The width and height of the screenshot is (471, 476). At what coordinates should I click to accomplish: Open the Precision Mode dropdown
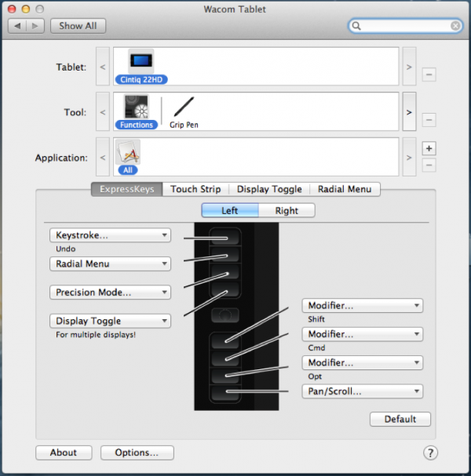pyautogui.click(x=110, y=292)
